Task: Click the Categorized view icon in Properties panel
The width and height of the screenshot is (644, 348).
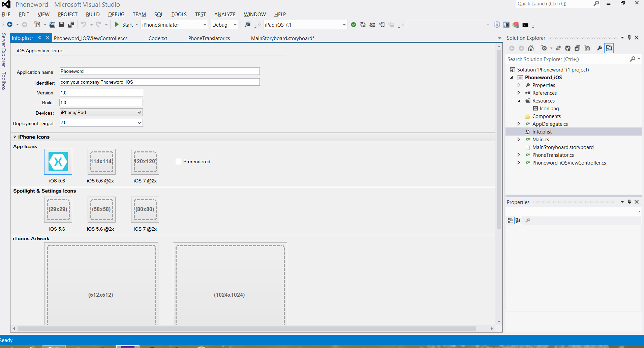Action: coord(510,221)
